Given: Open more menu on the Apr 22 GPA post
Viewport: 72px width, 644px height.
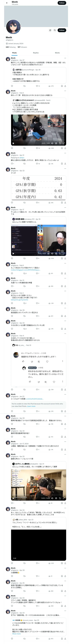Looking at the screenshot, I should (x=65, y=169).
